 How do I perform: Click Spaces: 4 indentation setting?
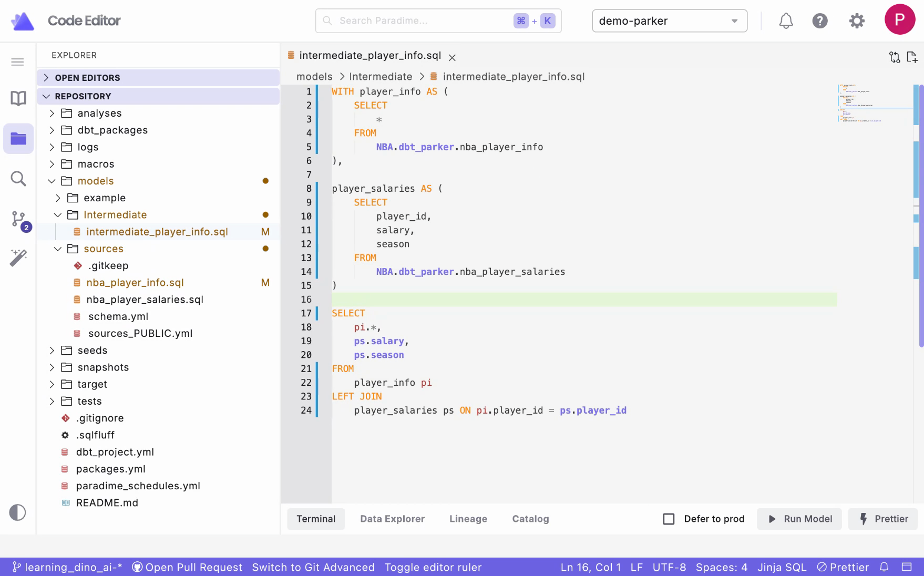(721, 567)
